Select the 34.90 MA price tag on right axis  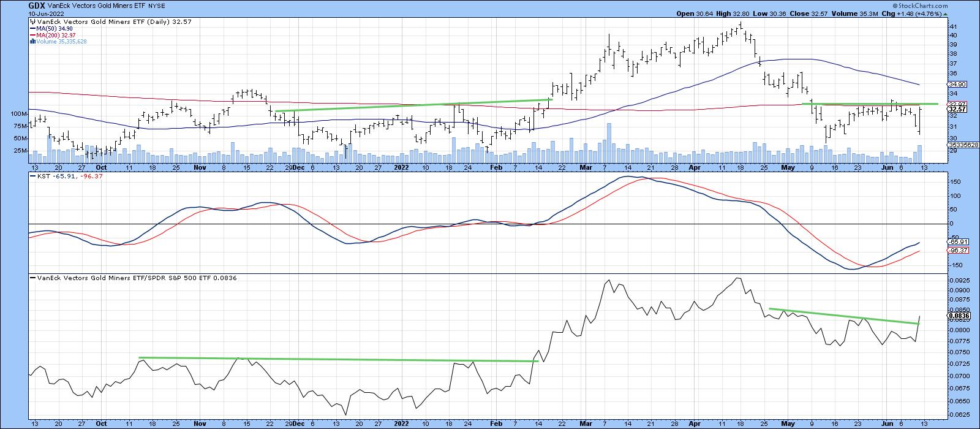point(957,85)
